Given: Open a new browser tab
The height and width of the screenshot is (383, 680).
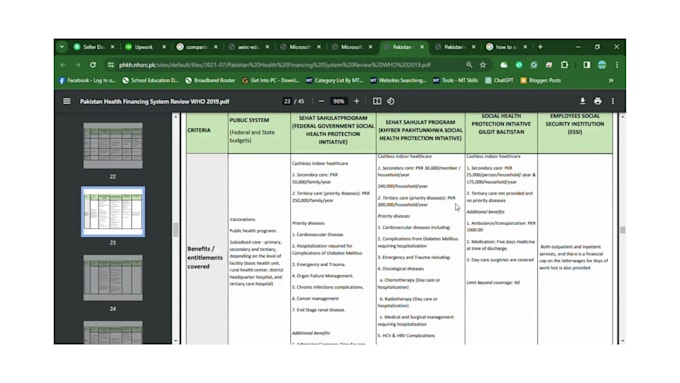Looking at the screenshot, I should tap(540, 47).
